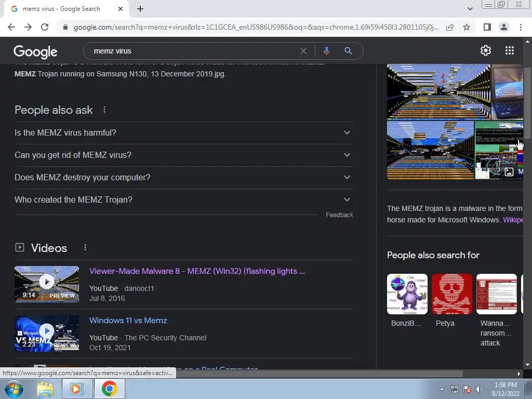Click into the memz virus search field
The image size is (532, 399).
pos(193,51)
